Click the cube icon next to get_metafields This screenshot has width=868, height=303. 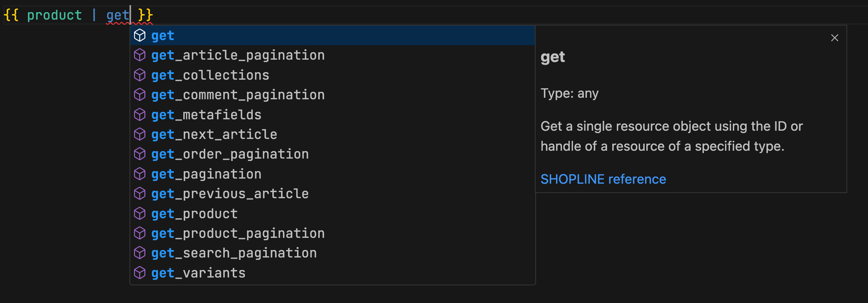pyautogui.click(x=140, y=115)
